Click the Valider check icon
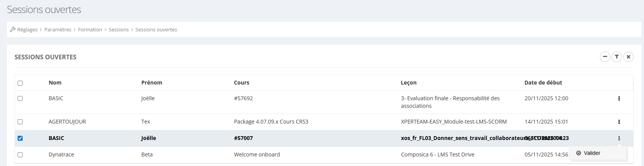Viewport: 644px width, 166px height. pos(578,153)
